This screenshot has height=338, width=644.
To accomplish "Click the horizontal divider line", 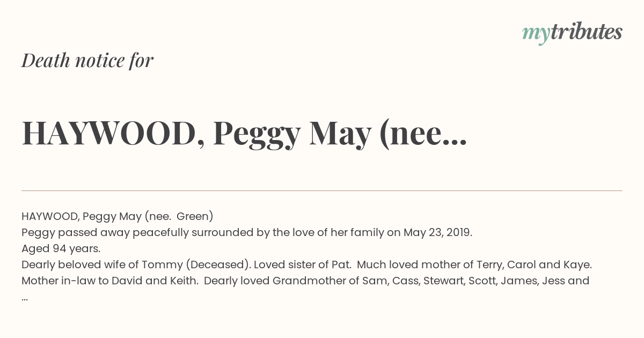I will click(x=322, y=190).
